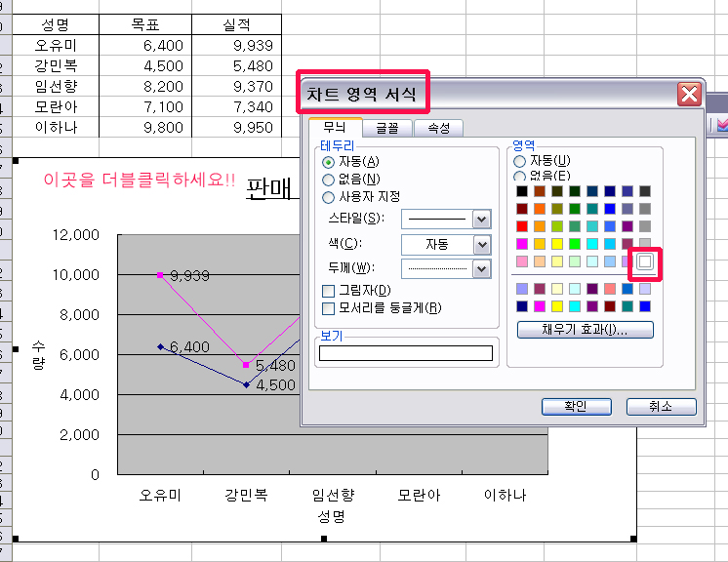This screenshot has width=728, height=562.
Task: Open the 두께(W) thickness dropdown
Action: (x=481, y=268)
